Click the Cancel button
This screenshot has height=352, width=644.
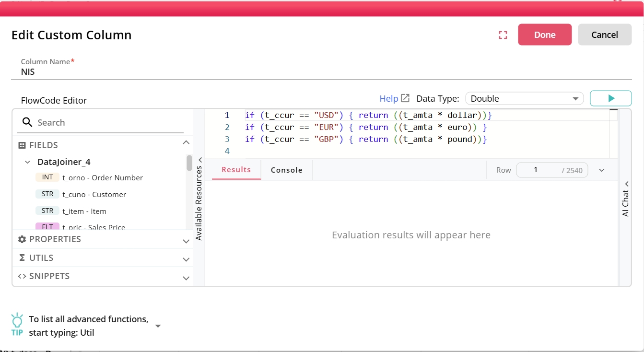(605, 35)
